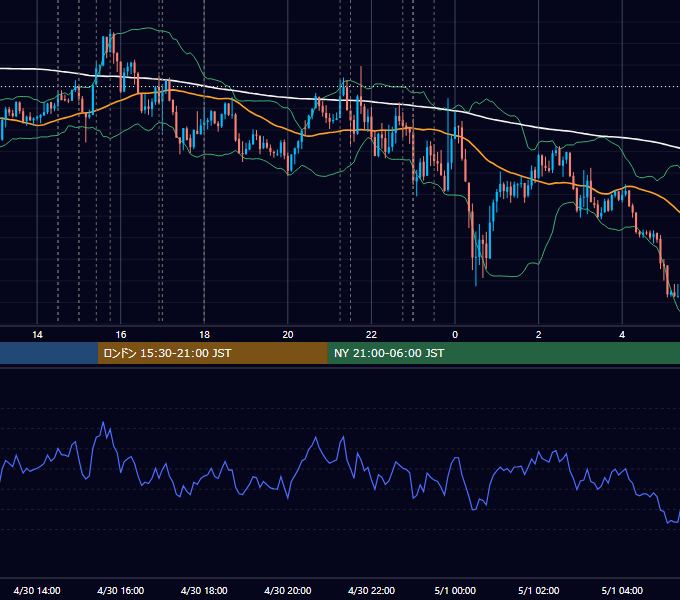Viewport: 680px width, 600px height.
Task: Click the 5/1 04:00 date label
Action: pyautogui.click(x=622, y=590)
